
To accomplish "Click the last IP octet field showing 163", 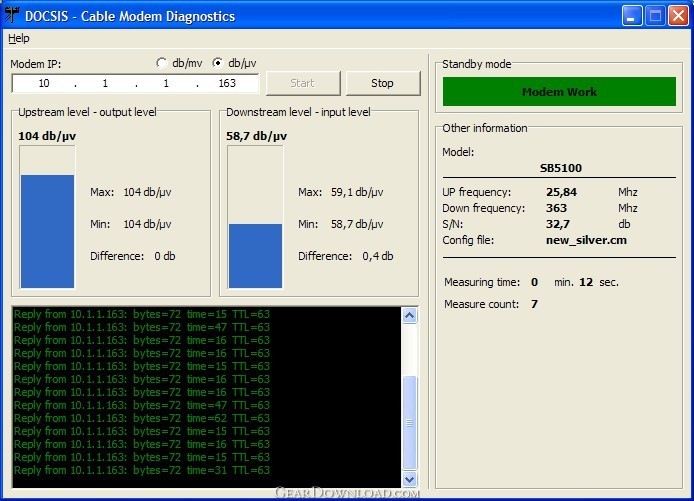I will (227, 83).
